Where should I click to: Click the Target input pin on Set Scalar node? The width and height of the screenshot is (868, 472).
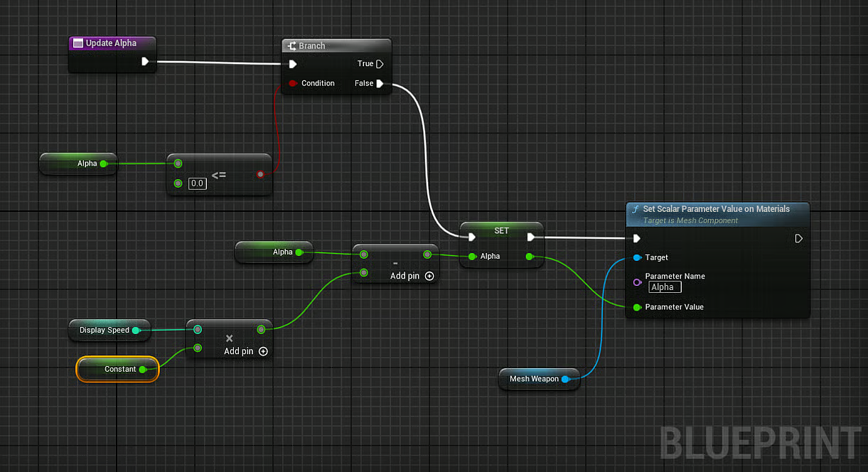tap(637, 257)
